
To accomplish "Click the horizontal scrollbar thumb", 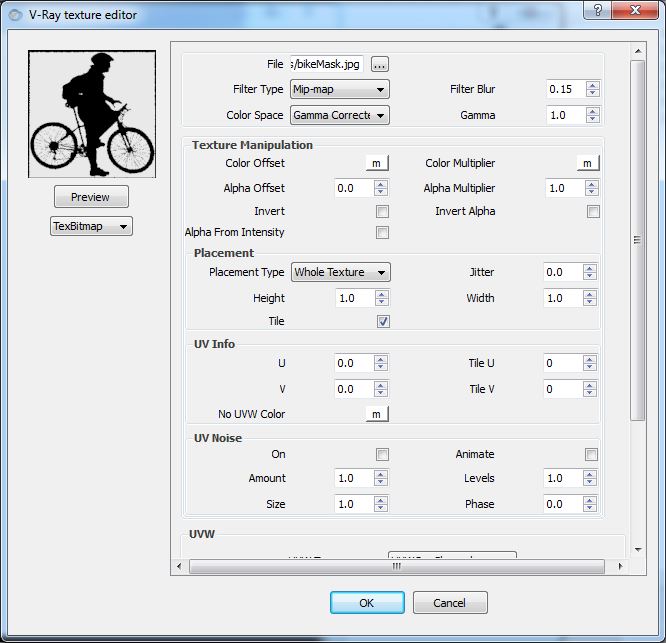I will point(397,566).
